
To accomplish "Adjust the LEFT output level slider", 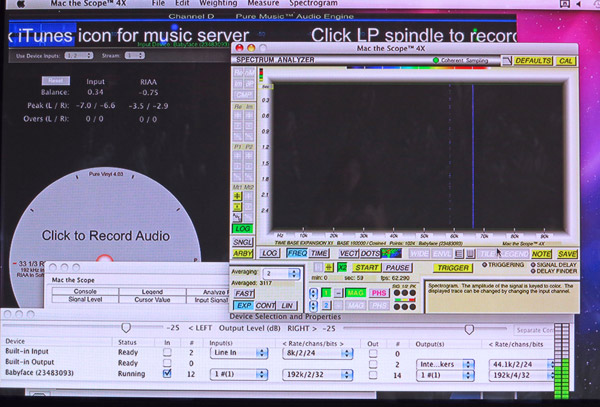I will [x=126, y=327].
